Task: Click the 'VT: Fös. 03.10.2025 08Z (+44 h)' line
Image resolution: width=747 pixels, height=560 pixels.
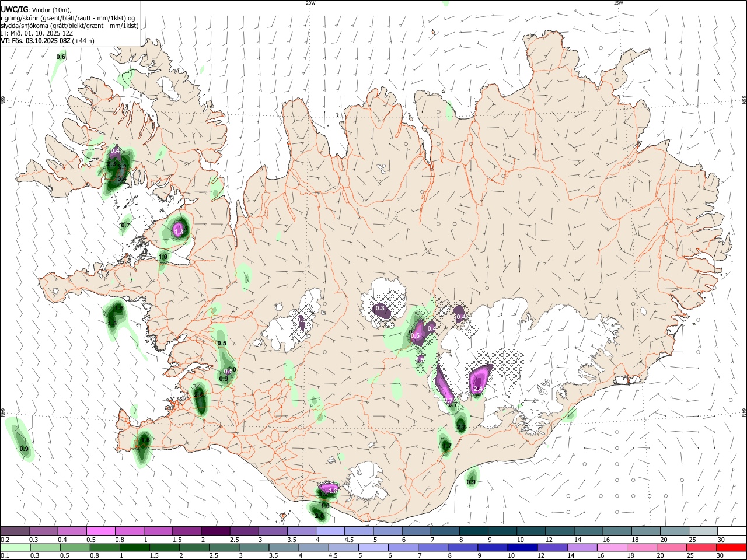Action: 47,41
